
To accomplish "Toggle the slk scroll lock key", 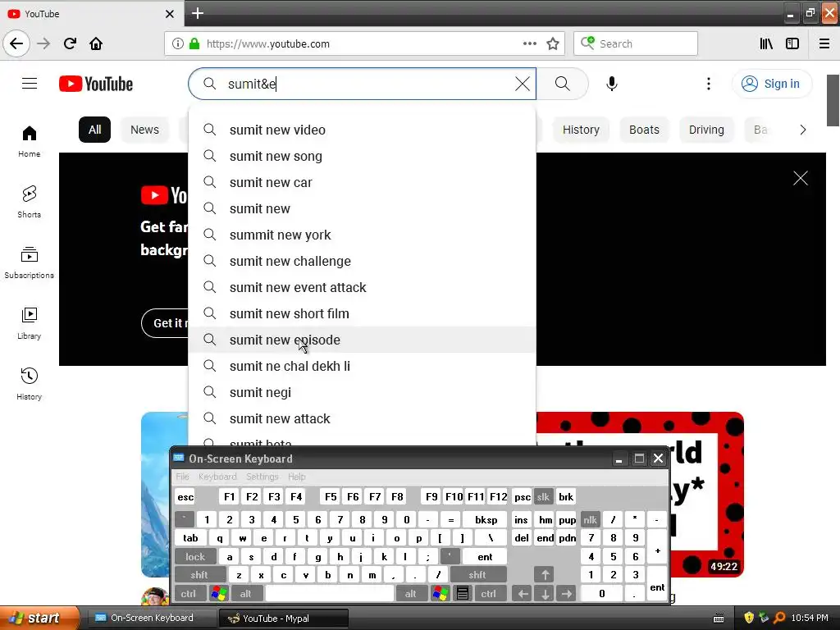I will tap(543, 496).
